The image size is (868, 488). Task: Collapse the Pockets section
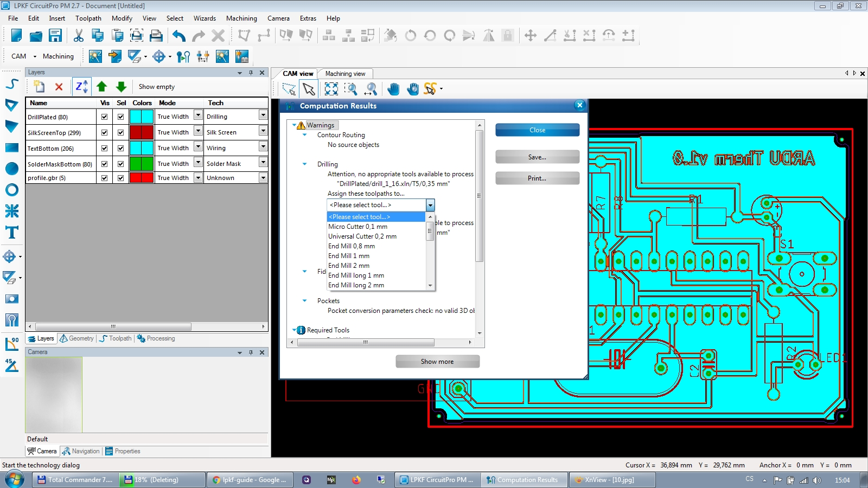coord(304,300)
